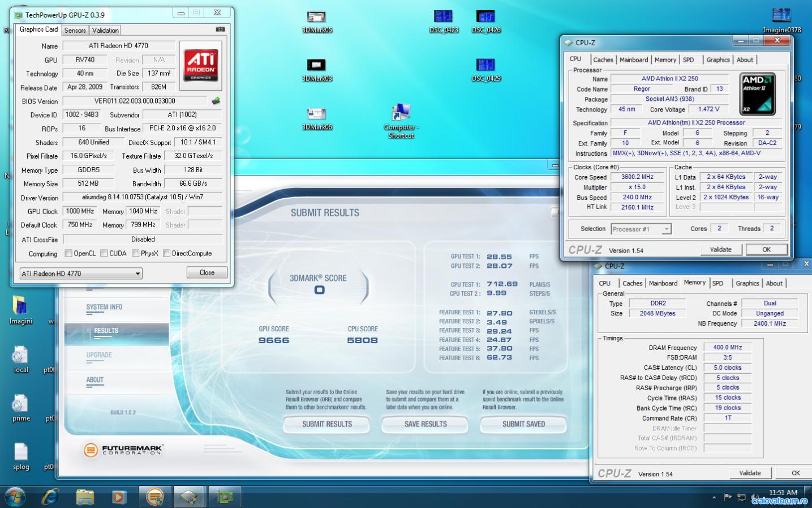
Task: Launch Internet Explorer from the taskbar
Action: [50, 497]
